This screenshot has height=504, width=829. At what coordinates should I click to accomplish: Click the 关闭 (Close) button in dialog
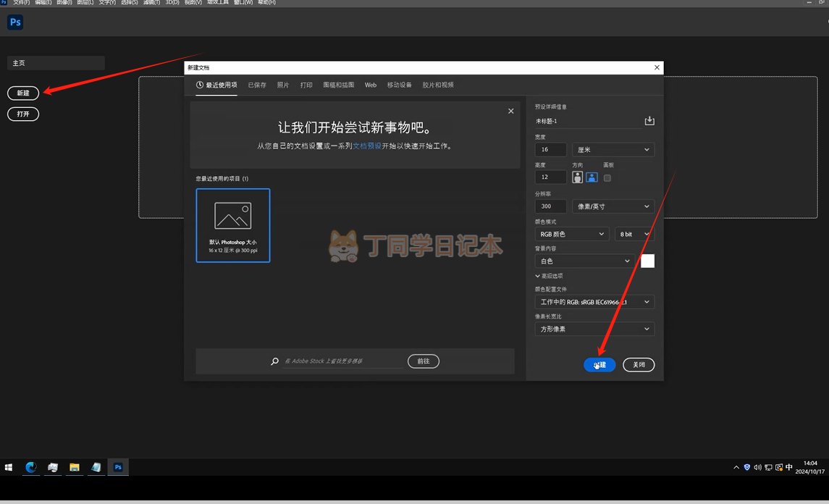(638, 365)
